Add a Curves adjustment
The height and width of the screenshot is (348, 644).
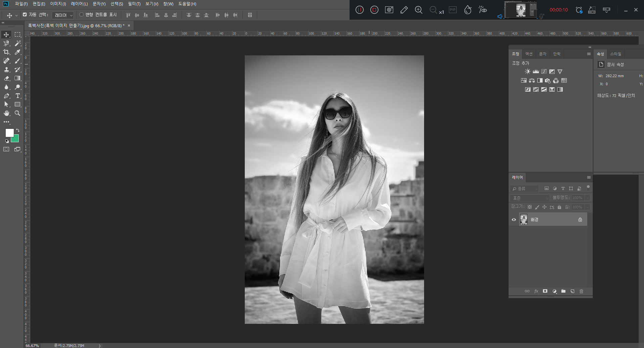pos(544,71)
